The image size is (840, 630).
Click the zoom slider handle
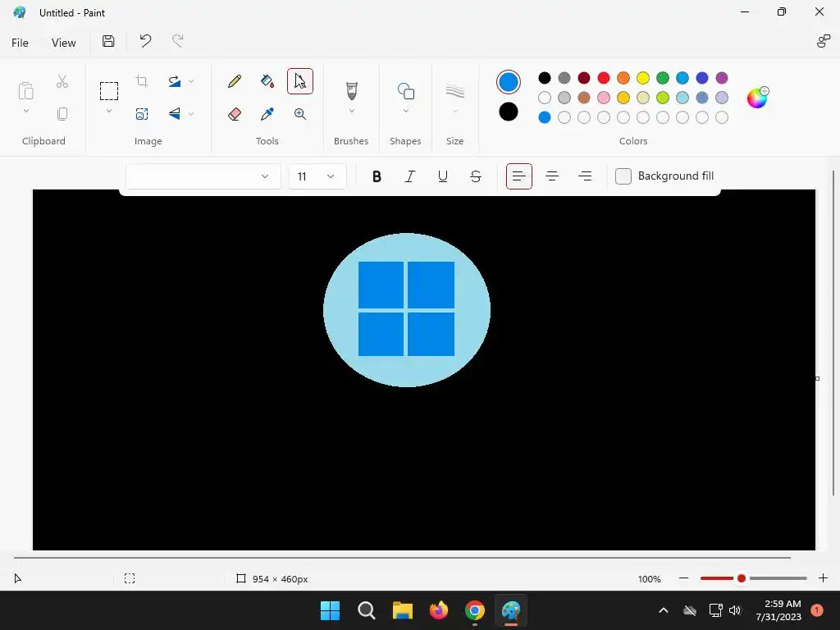coord(742,578)
